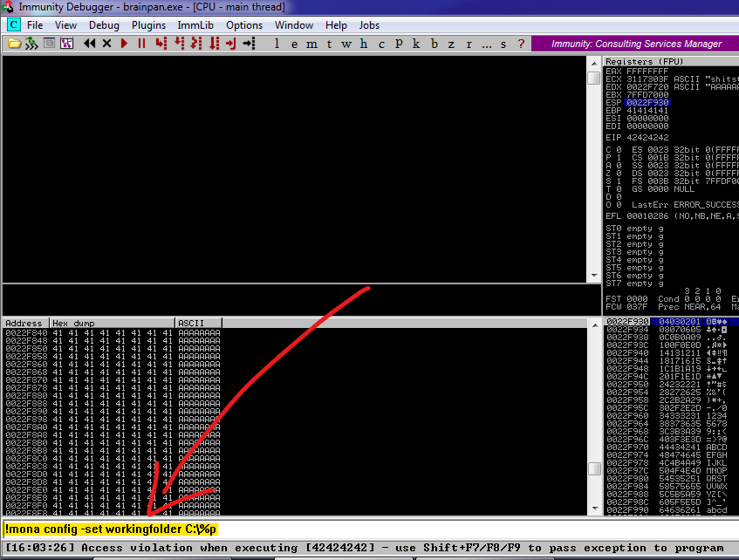This screenshot has height=560, width=739.
Task: Click the Attach to process icon
Action: 31,44
